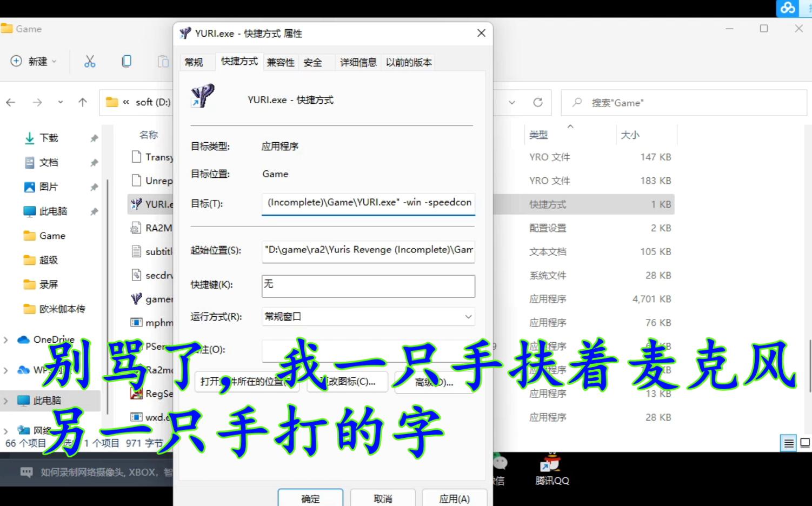Open recent locations chevron in Explorer

coord(61,102)
